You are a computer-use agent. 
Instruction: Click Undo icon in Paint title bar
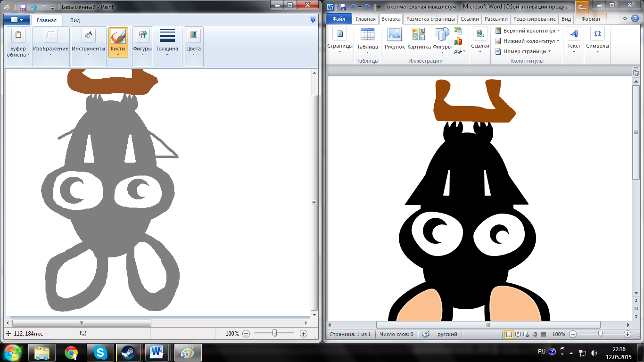[x=33, y=7]
